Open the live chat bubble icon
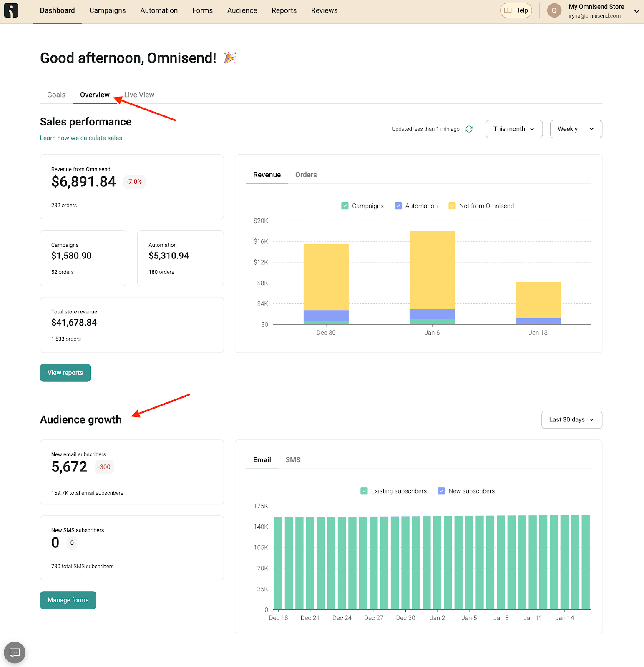The height and width of the screenshot is (667, 644). pos(15,652)
